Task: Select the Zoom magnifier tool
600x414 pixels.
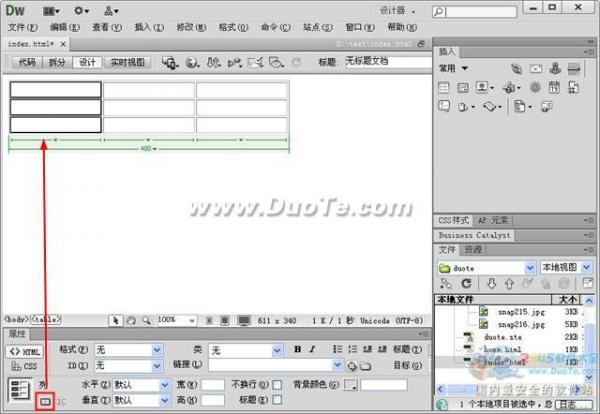Action: pyautogui.click(x=146, y=320)
